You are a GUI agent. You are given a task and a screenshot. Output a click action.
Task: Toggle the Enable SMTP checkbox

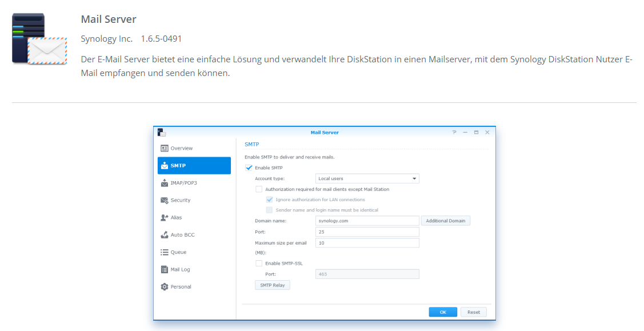click(249, 168)
